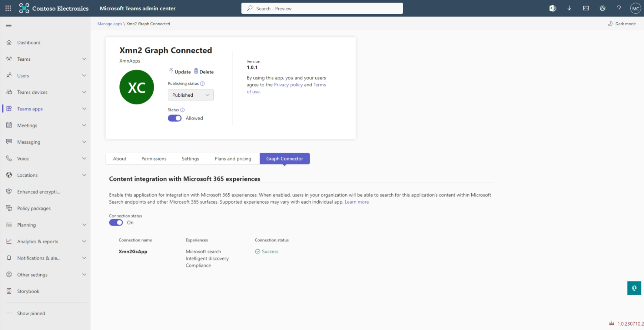Expand the Meetings chevron
Screen dimensions: 644x330
[x=84, y=125]
